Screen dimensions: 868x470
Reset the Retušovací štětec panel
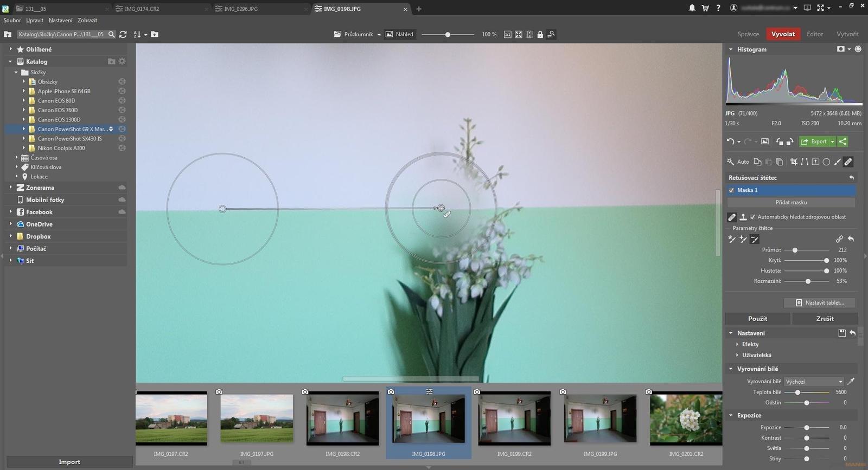coord(852,178)
